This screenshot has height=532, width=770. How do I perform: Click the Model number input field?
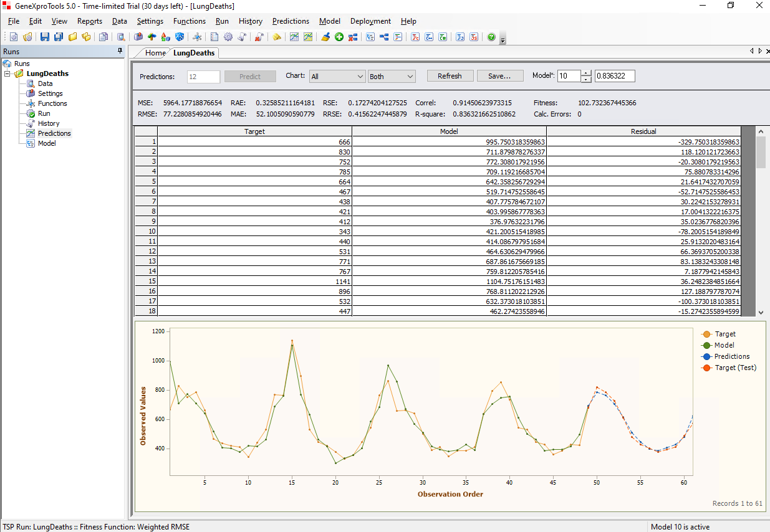tap(569, 76)
